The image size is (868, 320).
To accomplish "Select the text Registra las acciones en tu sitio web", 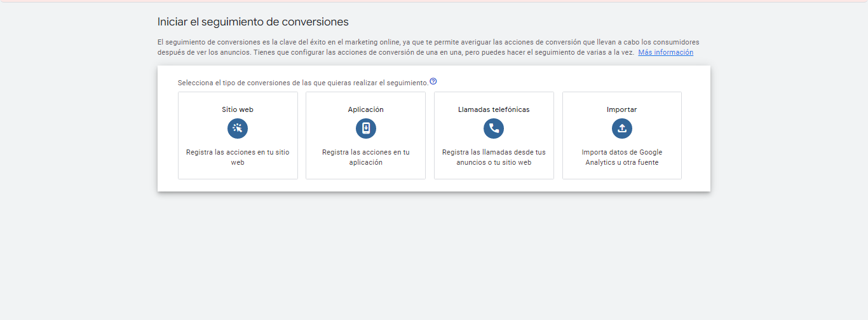I will pyautogui.click(x=238, y=157).
